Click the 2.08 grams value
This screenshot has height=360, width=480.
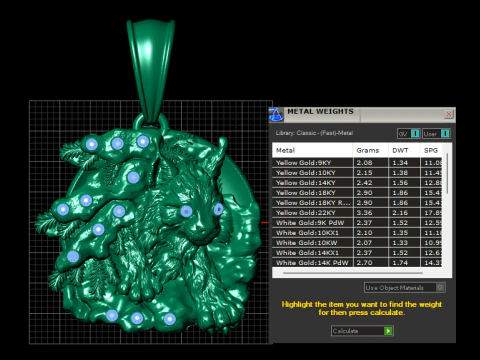tap(364, 163)
